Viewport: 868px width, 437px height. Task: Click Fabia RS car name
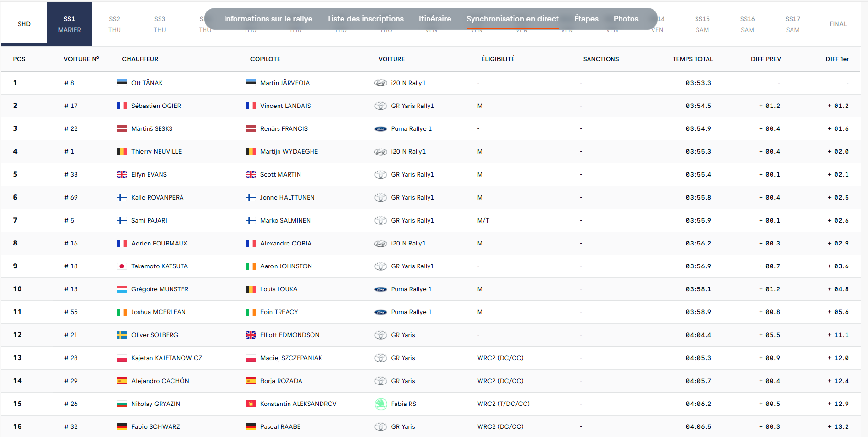404,404
